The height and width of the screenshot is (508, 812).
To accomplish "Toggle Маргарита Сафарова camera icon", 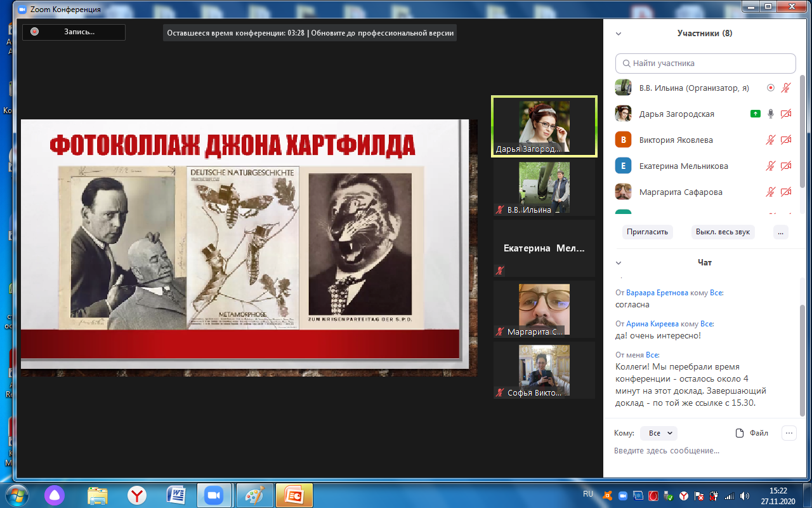I will 786,192.
